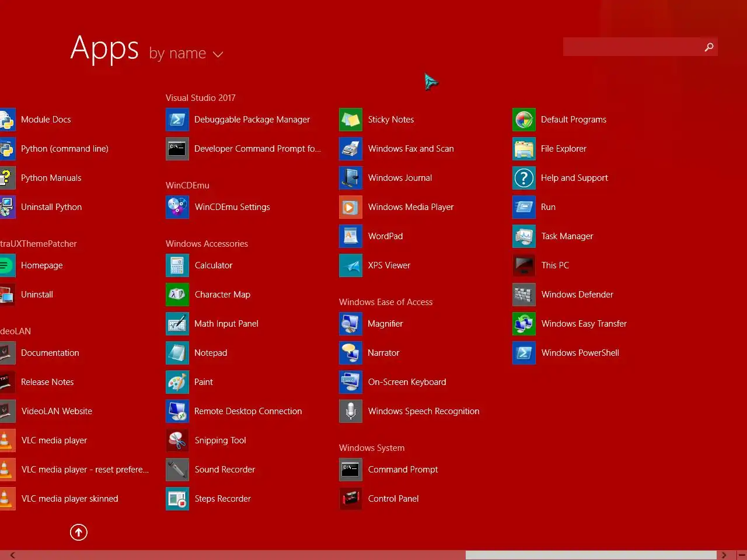The image size is (747, 560).
Task: Launch Windows Media Player icon
Action: point(351,207)
